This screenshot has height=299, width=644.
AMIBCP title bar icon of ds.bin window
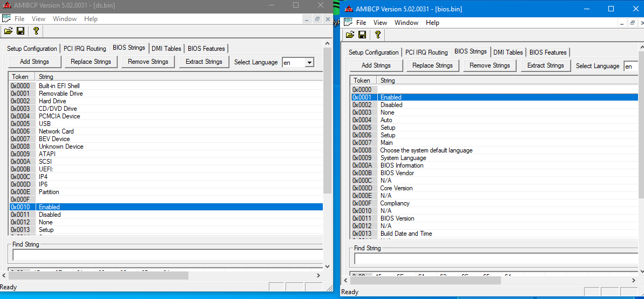(x=6, y=5)
